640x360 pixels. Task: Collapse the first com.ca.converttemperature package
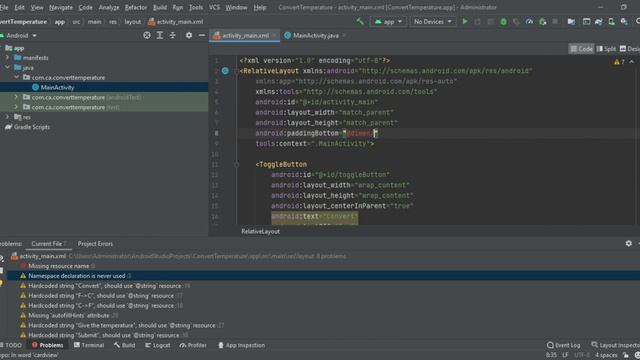16,77
